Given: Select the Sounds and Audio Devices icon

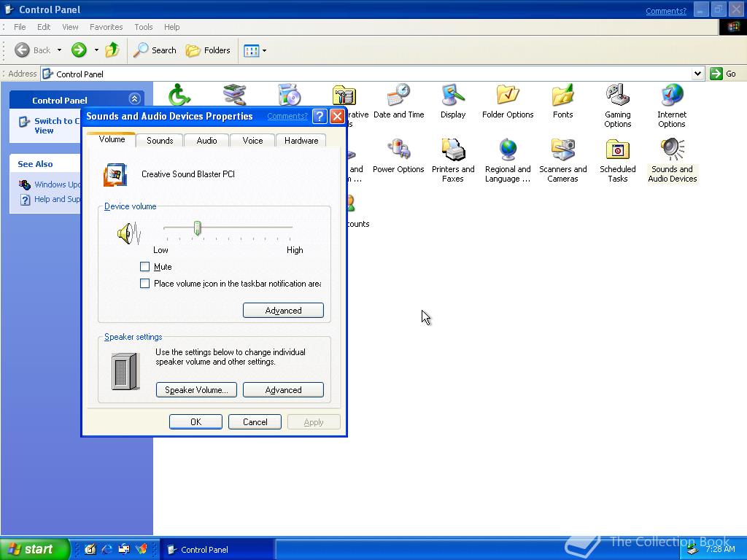Looking at the screenshot, I should [672, 160].
